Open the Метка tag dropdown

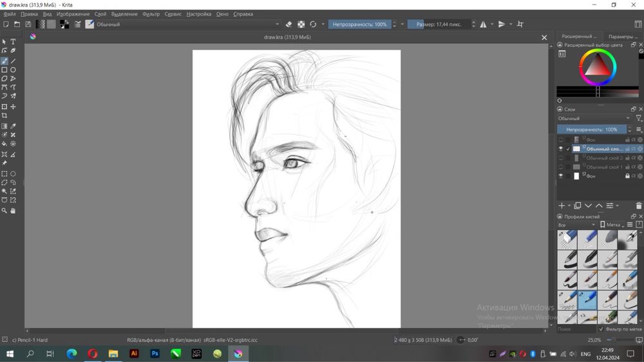[x=613, y=225]
